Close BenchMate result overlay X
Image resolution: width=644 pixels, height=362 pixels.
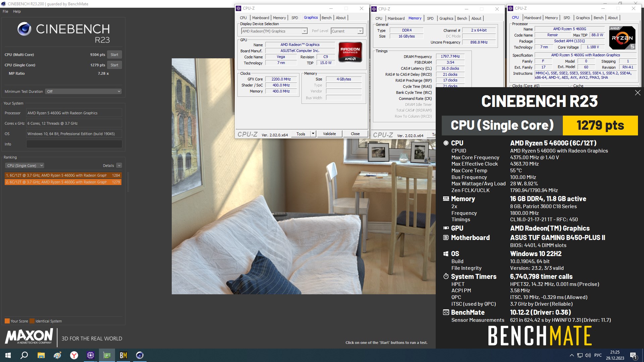638,93
